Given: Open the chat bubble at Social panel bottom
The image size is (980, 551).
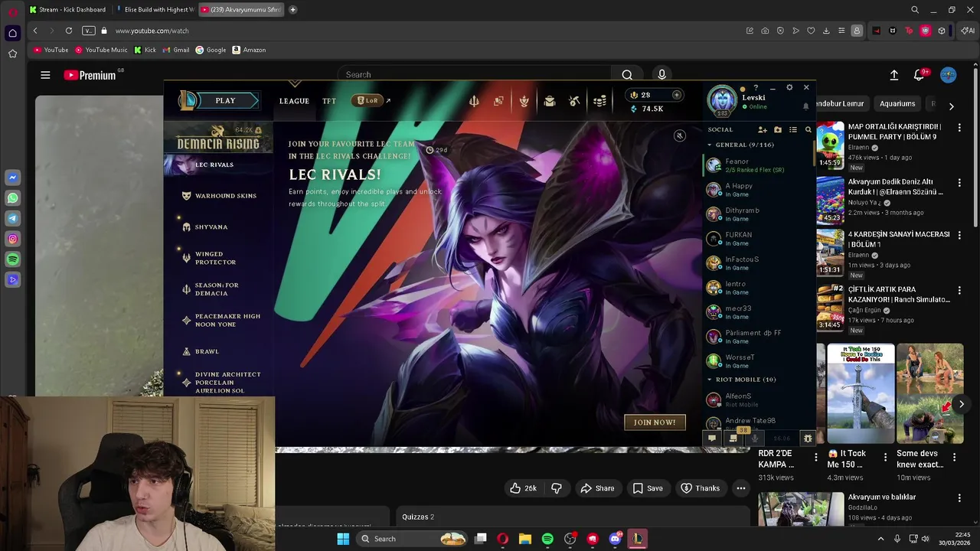Looking at the screenshot, I should click(711, 439).
